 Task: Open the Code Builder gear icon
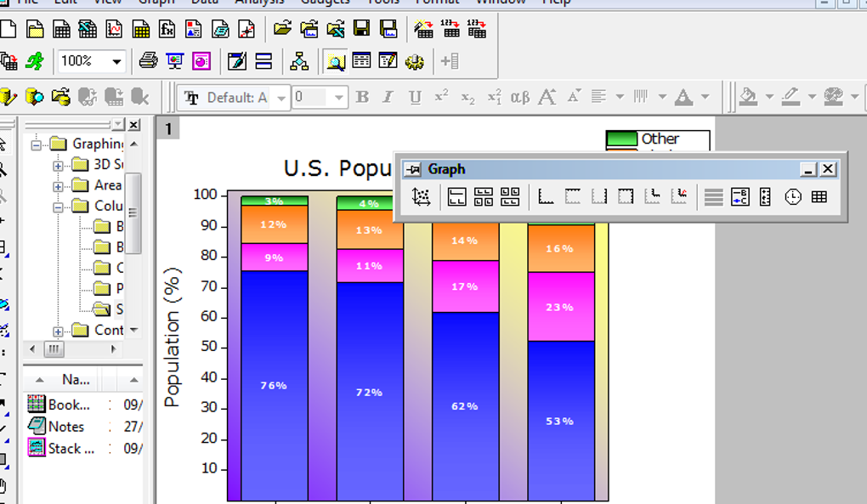[415, 61]
